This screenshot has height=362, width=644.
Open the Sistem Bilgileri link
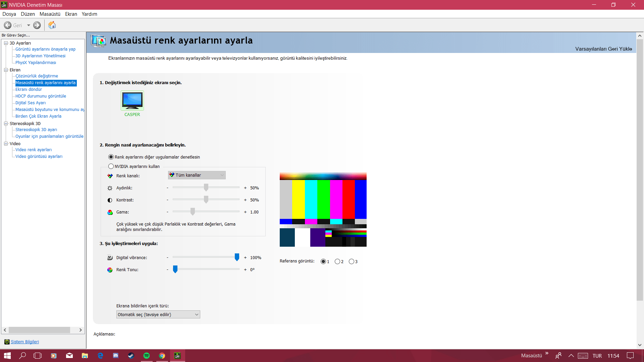pos(24,342)
